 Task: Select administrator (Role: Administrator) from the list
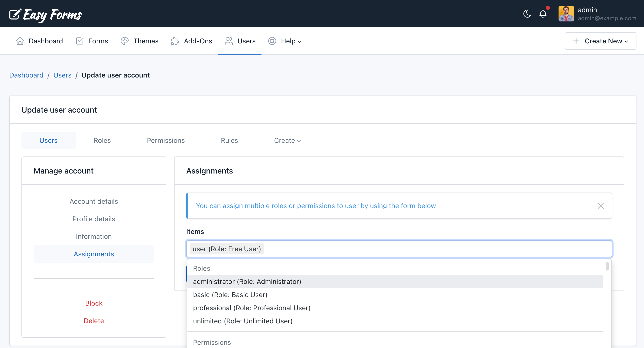(247, 281)
